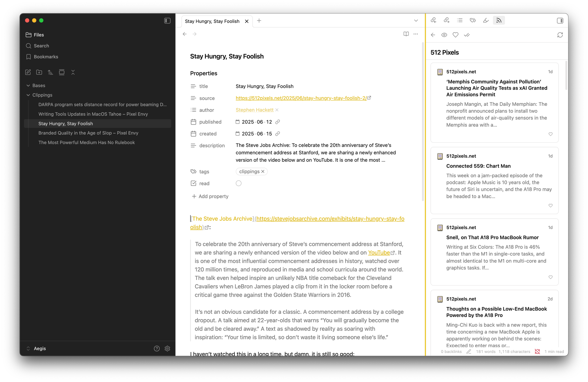Image resolution: width=588 pixels, height=382 pixels.
Task: Open a new tab with the plus icon
Action: pos(259,21)
